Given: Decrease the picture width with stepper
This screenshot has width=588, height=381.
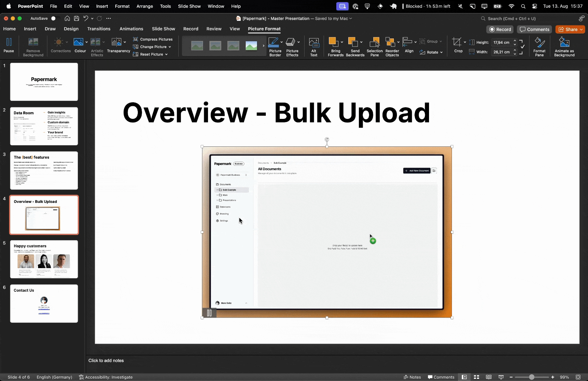Looking at the screenshot, I should coord(515,54).
